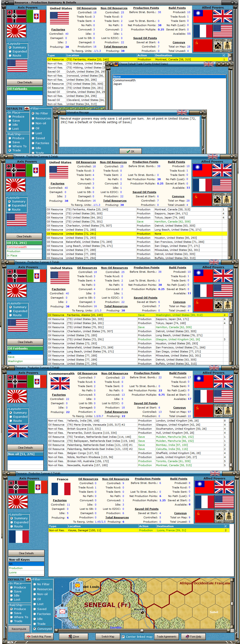Select Rail/Ship Where To in the France window

pos(19,617)
